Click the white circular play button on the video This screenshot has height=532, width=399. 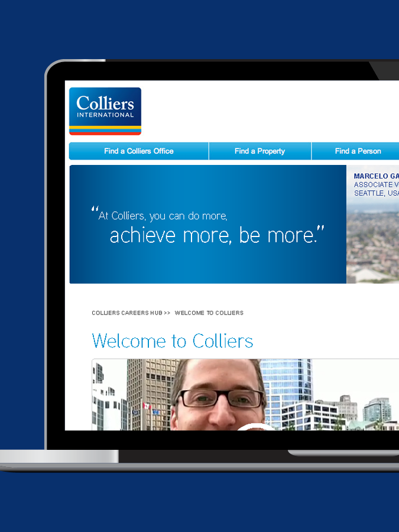(255, 427)
